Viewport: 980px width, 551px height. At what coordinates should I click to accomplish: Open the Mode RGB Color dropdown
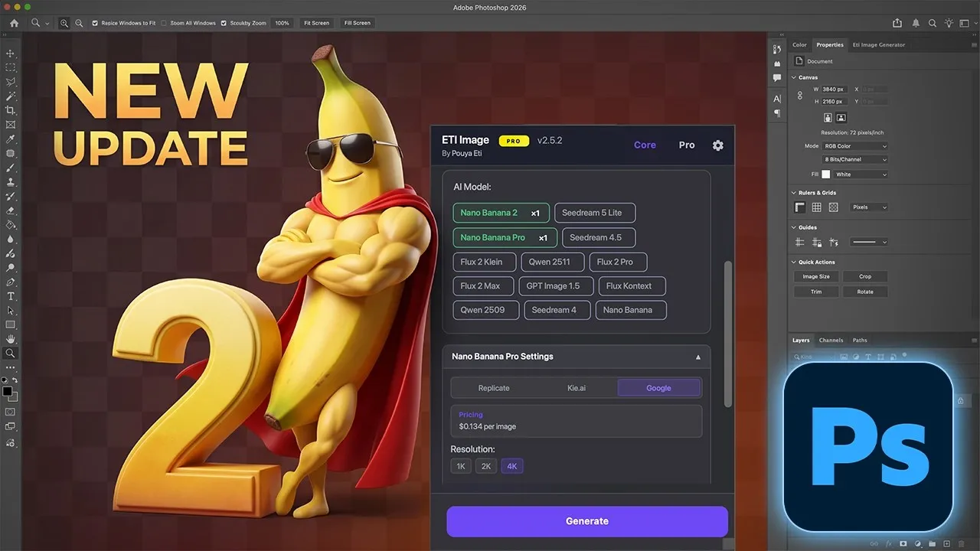pyautogui.click(x=855, y=145)
